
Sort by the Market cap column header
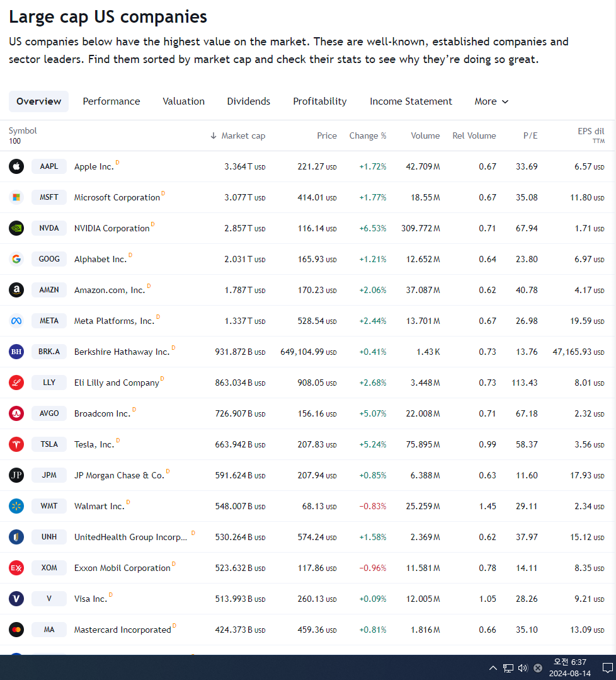click(x=243, y=135)
